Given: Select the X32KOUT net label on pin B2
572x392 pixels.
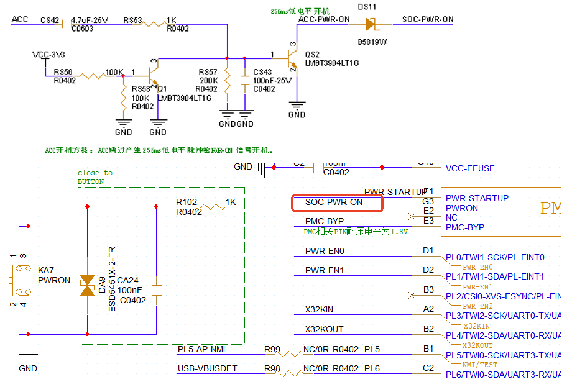Looking at the screenshot, I should (x=324, y=329).
